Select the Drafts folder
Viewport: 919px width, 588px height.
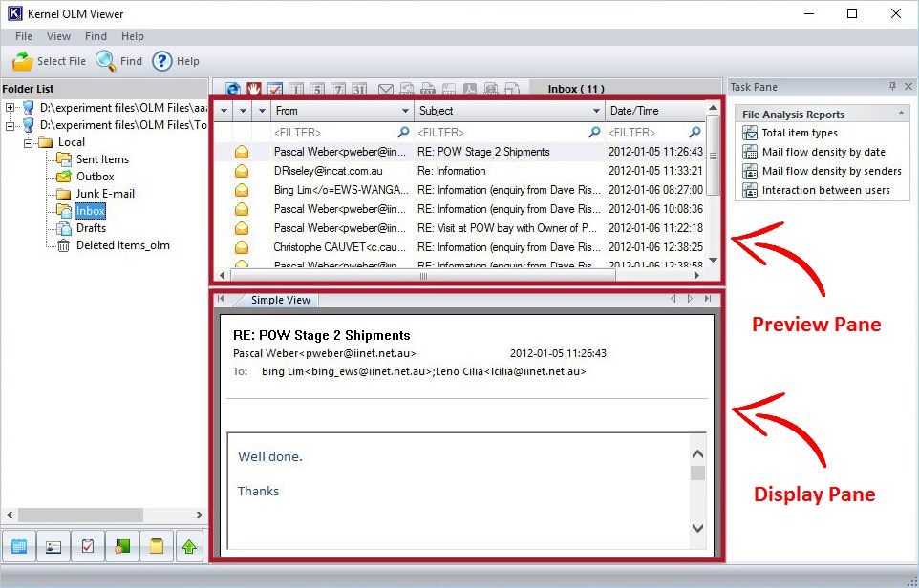[x=91, y=228]
